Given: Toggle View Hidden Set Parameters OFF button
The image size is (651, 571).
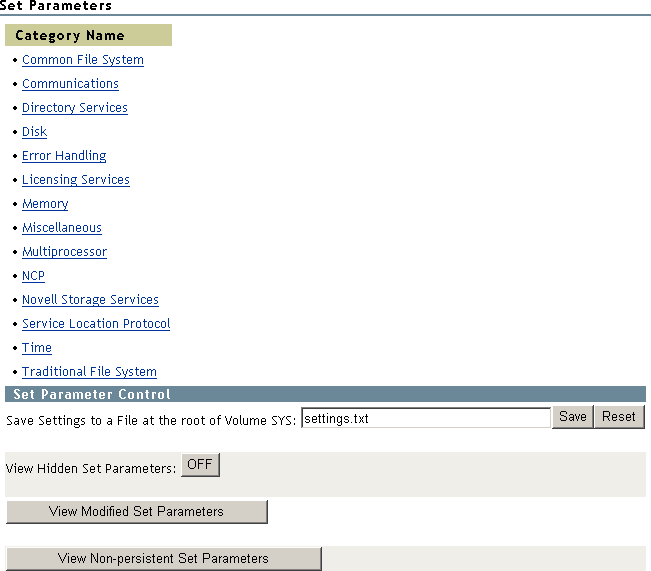Looking at the screenshot, I should tap(200, 465).
